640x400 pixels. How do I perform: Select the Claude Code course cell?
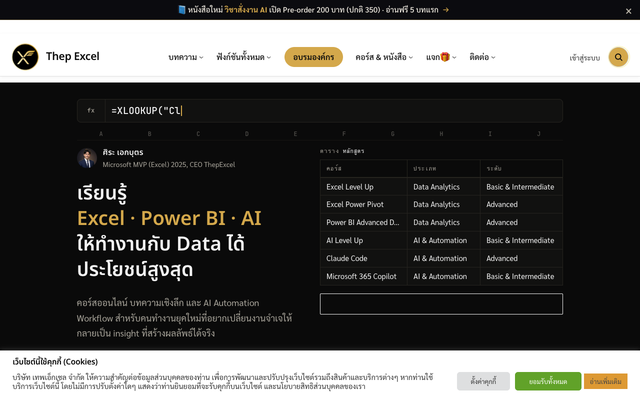pyautogui.click(x=364, y=258)
